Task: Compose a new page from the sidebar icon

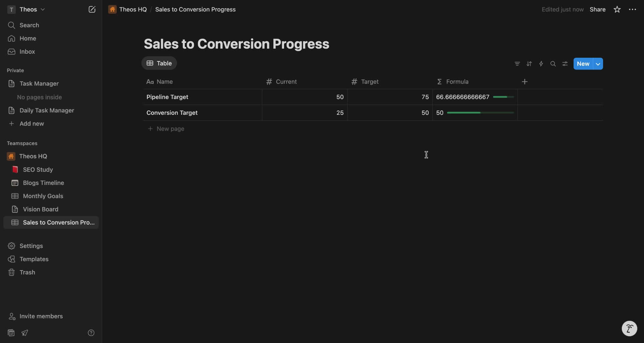Action: (92, 9)
